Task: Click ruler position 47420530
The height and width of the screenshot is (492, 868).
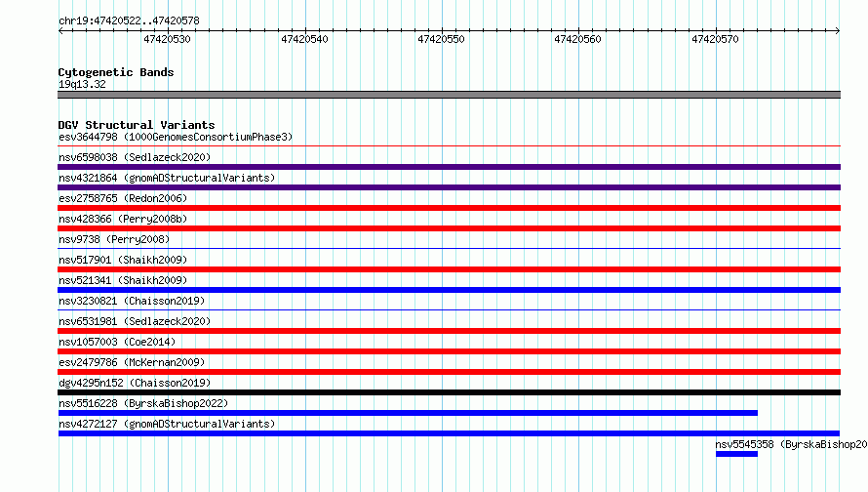Action: (x=167, y=39)
